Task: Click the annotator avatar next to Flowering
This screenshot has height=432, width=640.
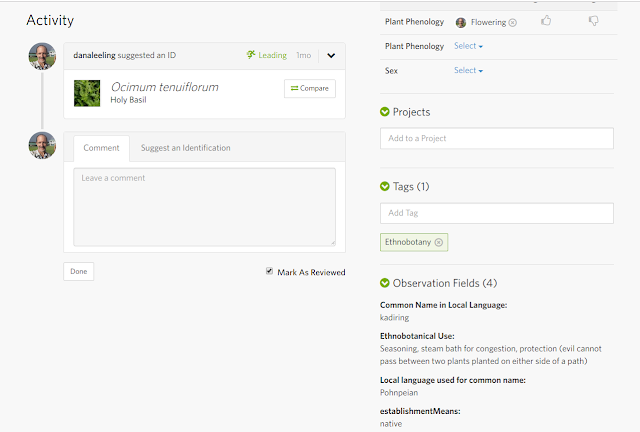Action: [461, 22]
